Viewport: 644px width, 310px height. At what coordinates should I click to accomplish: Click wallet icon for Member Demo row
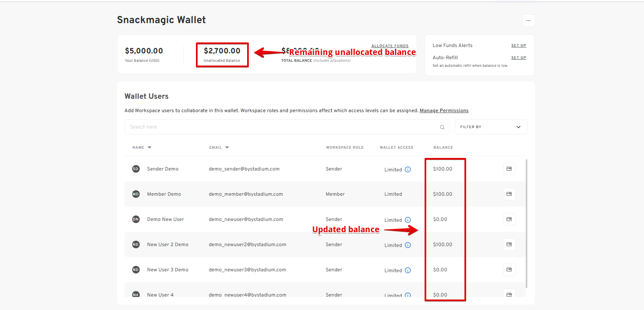(x=509, y=194)
